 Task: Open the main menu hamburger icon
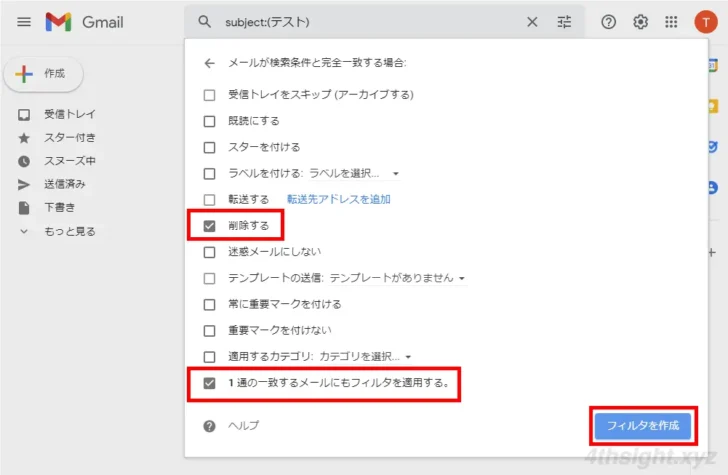click(24, 22)
